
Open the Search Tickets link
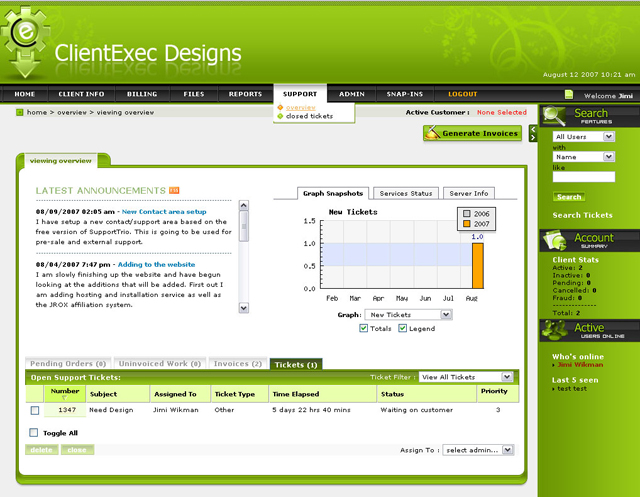pyautogui.click(x=582, y=215)
